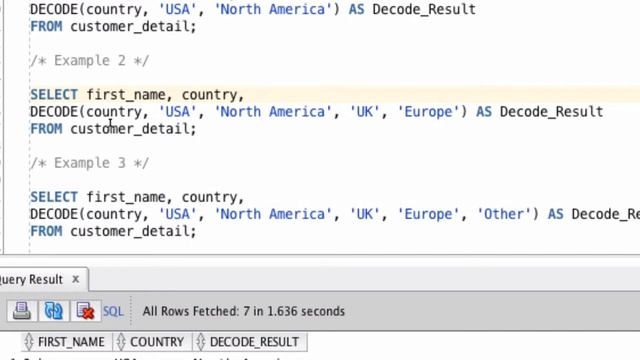This screenshot has width=640, height=360.
Task: Click the SELECT keyword in Example 3
Action: point(54,197)
